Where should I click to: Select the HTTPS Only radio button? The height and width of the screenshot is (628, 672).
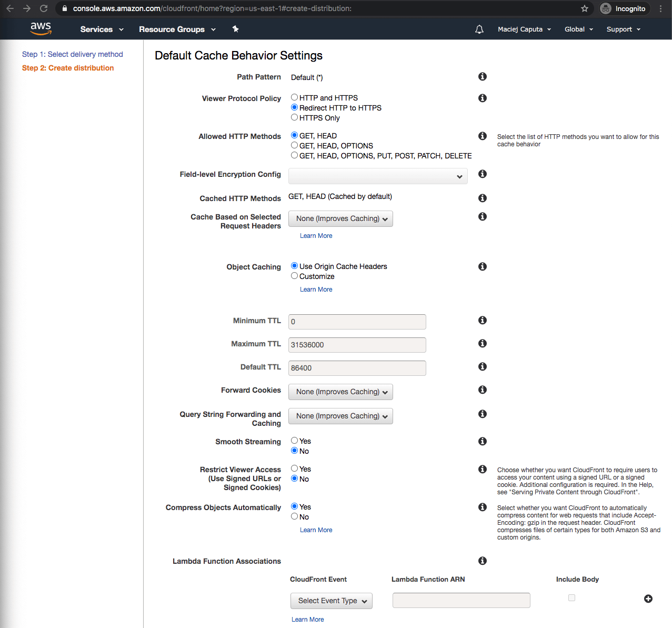pyautogui.click(x=295, y=117)
